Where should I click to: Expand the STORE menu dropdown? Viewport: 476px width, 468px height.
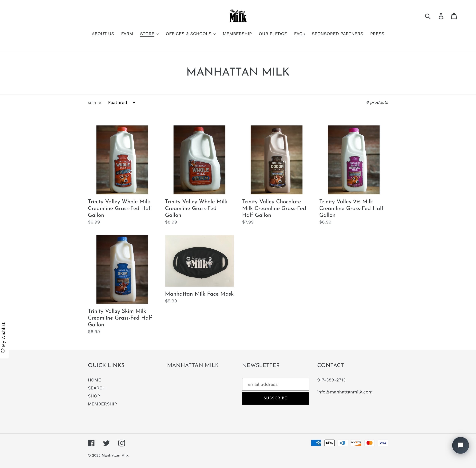coord(149,34)
